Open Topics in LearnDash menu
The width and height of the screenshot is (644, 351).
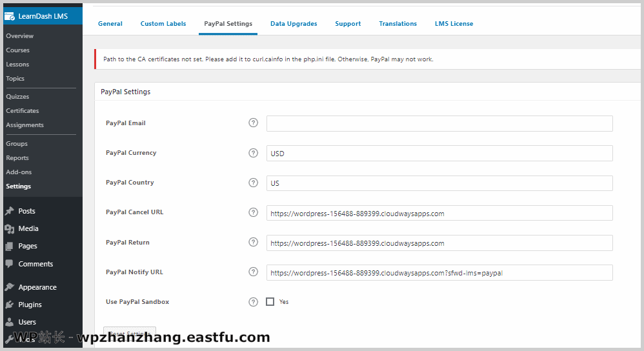point(15,79)
